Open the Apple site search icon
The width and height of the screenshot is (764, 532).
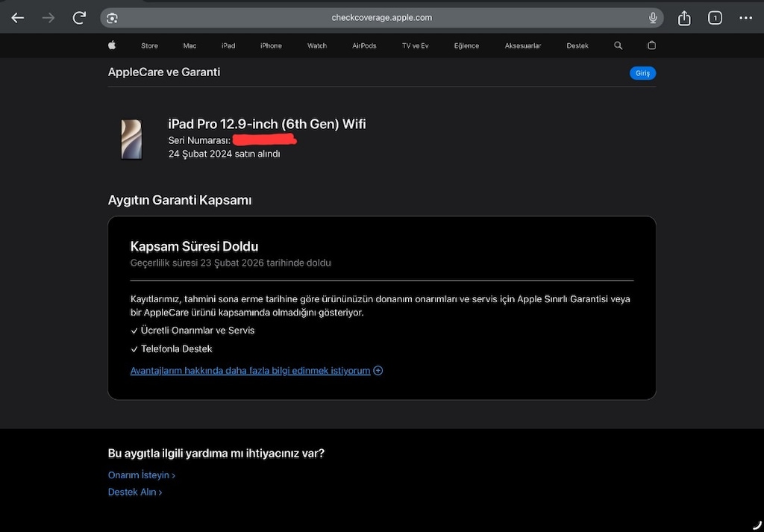point(618,46)
